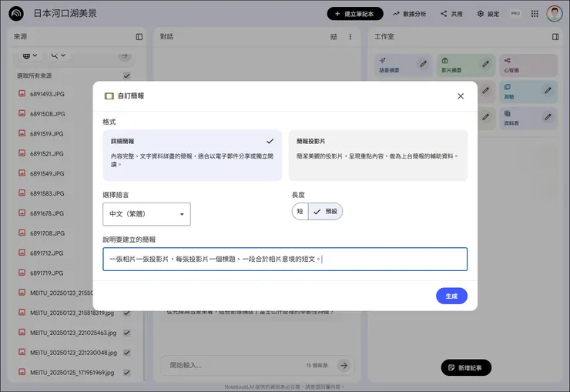This screenshot has width=570, height=392.
Task: Click the 新增記事 add note button
Action: [466, 367]
